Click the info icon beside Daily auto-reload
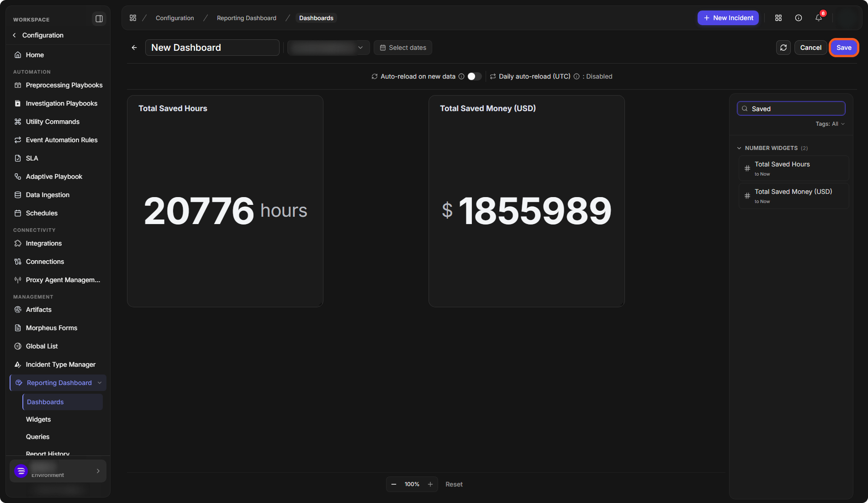Image resolution: width=868 pixels, height=503 pixels. [577, 76]
